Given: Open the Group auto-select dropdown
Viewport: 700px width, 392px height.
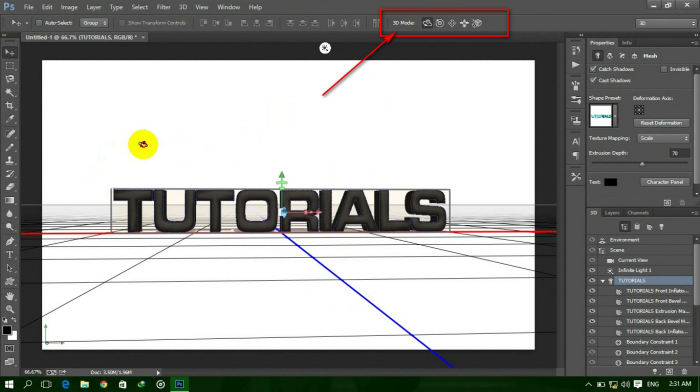Looking at the screenshot, I should [94, 23].
